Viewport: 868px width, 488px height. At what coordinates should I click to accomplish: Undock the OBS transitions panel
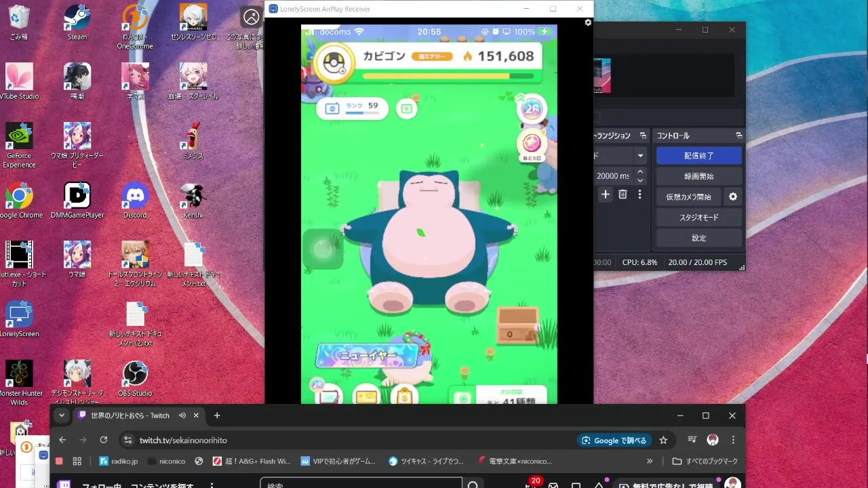click(x=643, y=136)
